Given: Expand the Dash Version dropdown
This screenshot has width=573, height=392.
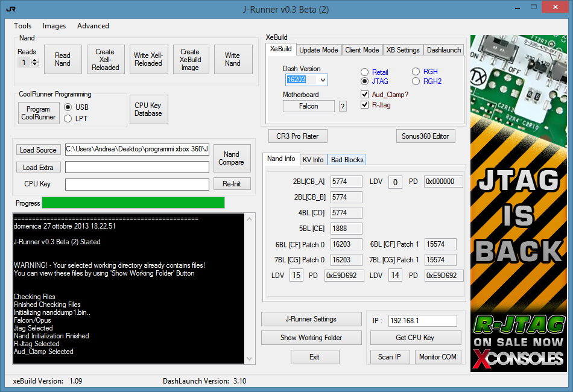Looking at the screenshot, I should coord(323,80).
